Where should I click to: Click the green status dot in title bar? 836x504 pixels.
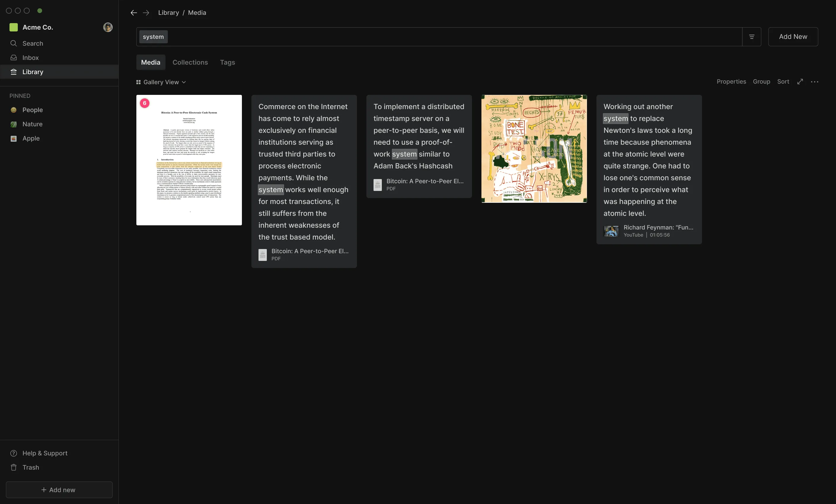[40, 11]
